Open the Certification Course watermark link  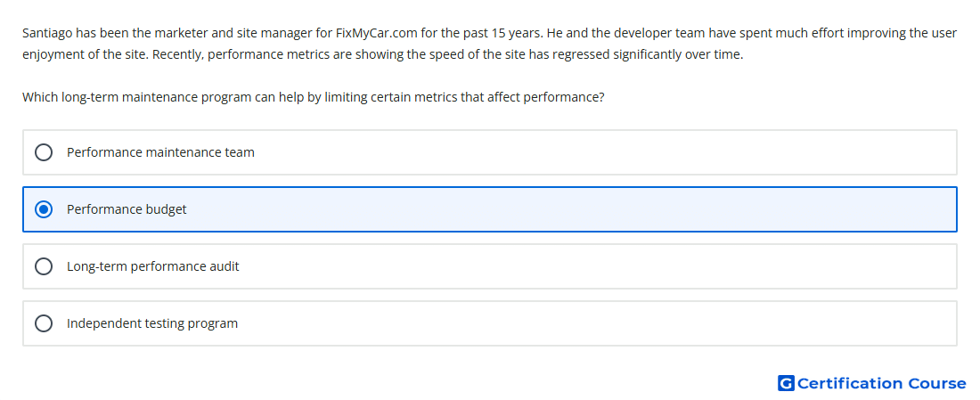872,383
